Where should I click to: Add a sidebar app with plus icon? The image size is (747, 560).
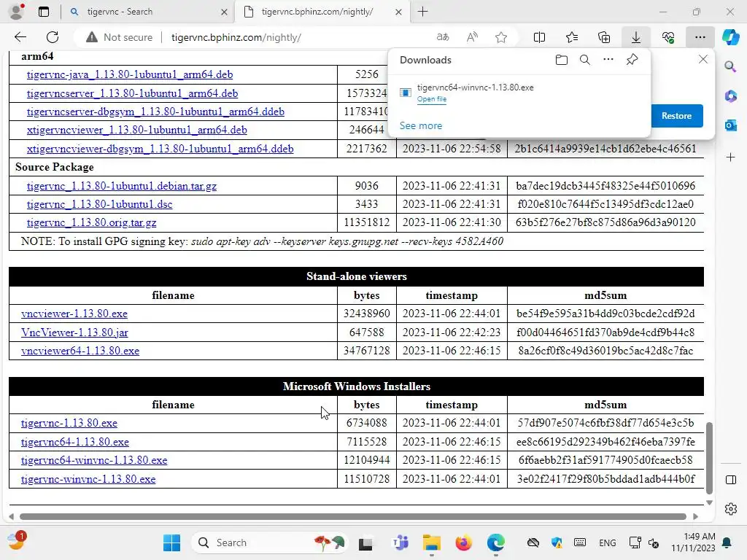coord(730,157)
